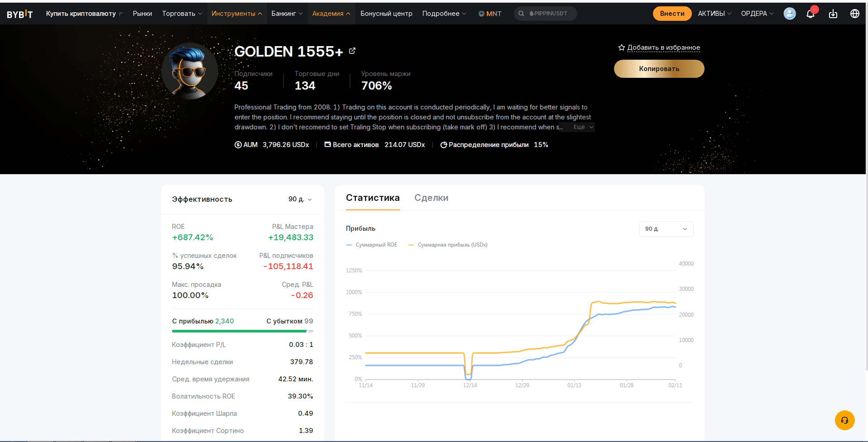868x442 pixels.
Task: Open the 90 д. period dropdown in Эффективность
Action: pos(300,199)
